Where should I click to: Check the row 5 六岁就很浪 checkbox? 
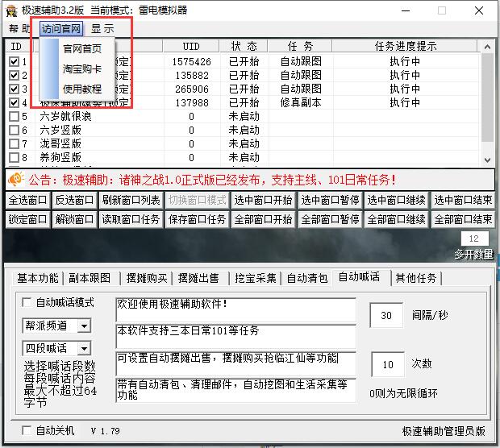point(14,116)
